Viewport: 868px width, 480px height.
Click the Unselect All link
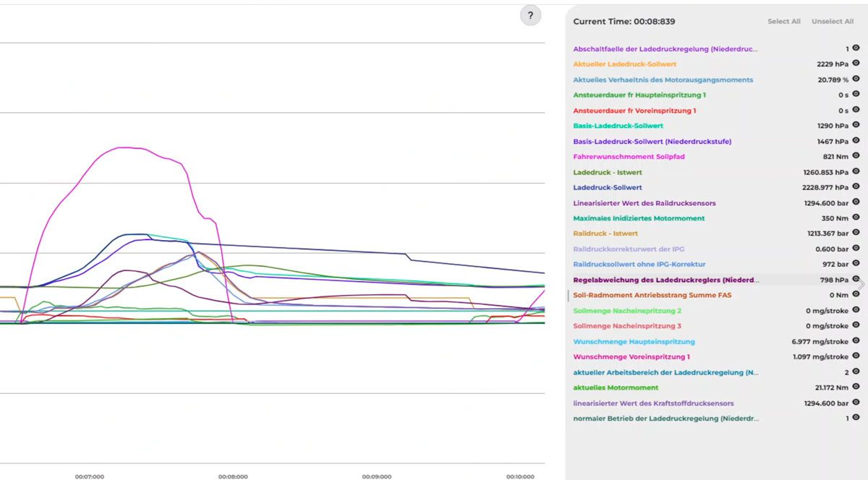(x=832, y=22)
